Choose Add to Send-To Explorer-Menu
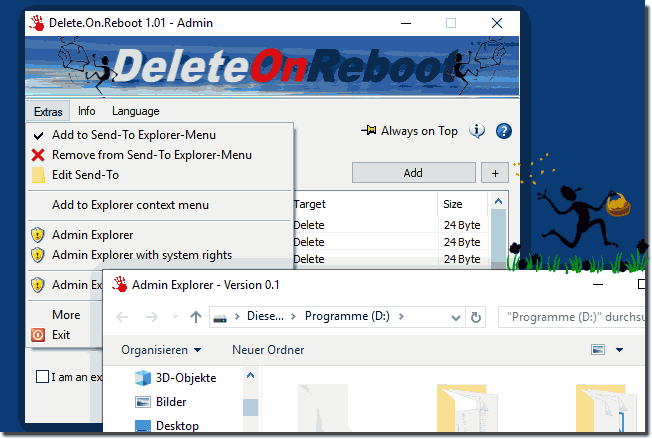 point(160,135)
